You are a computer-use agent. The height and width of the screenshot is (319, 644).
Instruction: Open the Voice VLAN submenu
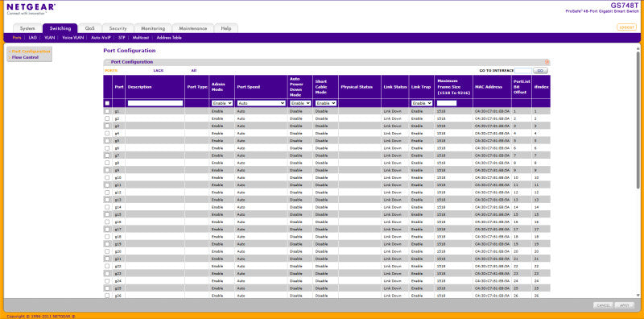(x=73, y=37)
